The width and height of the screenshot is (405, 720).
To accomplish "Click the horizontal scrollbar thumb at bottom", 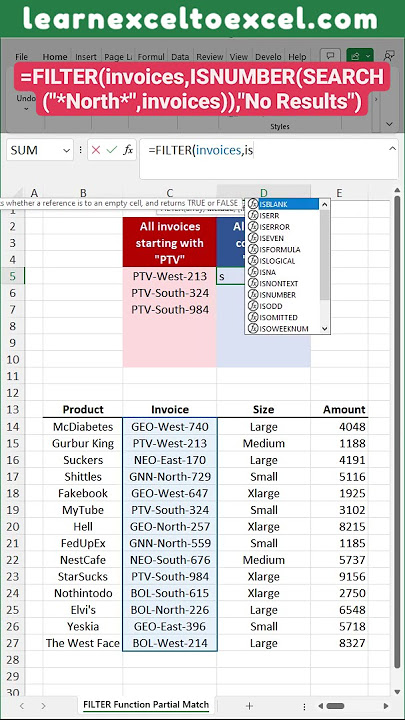I will coord(336,706).
